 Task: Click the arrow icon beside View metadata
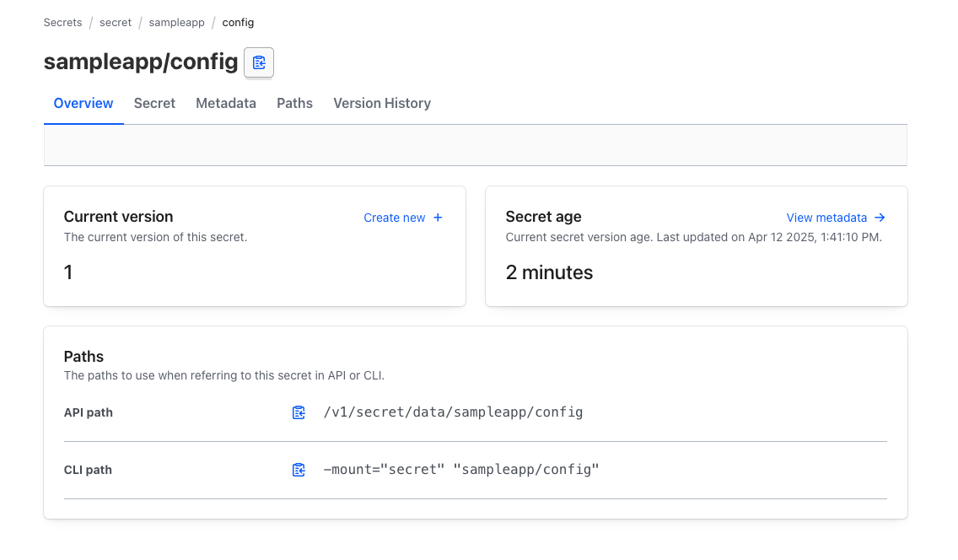click(880, 218)
